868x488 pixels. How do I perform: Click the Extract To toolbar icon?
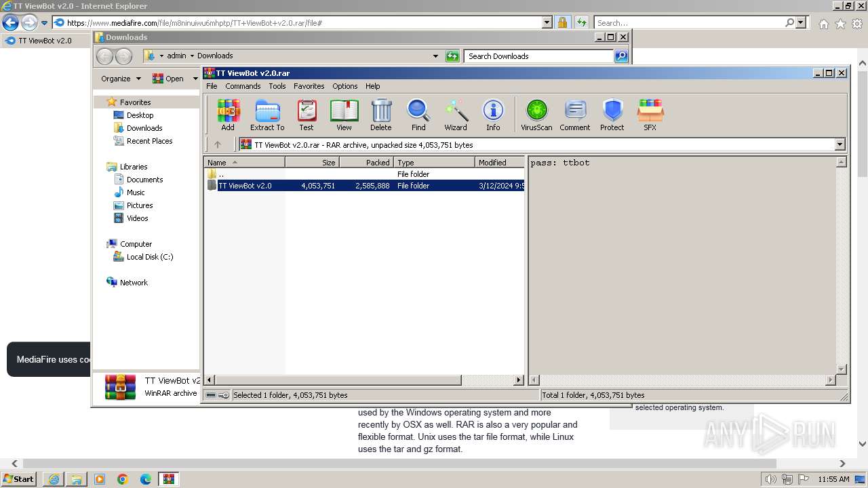[x=267, y=115]
